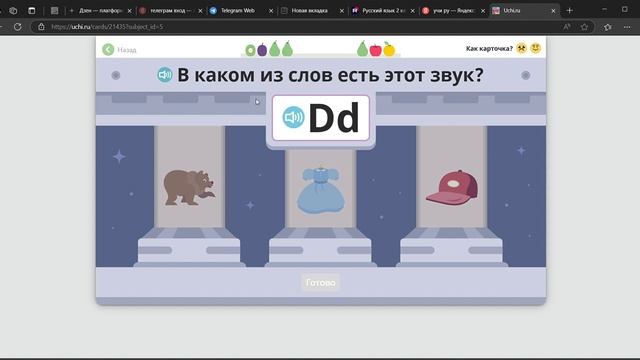Open workspaces icon in tab bar
Viewport: 640px width, 360px height.
coord(13,11)
